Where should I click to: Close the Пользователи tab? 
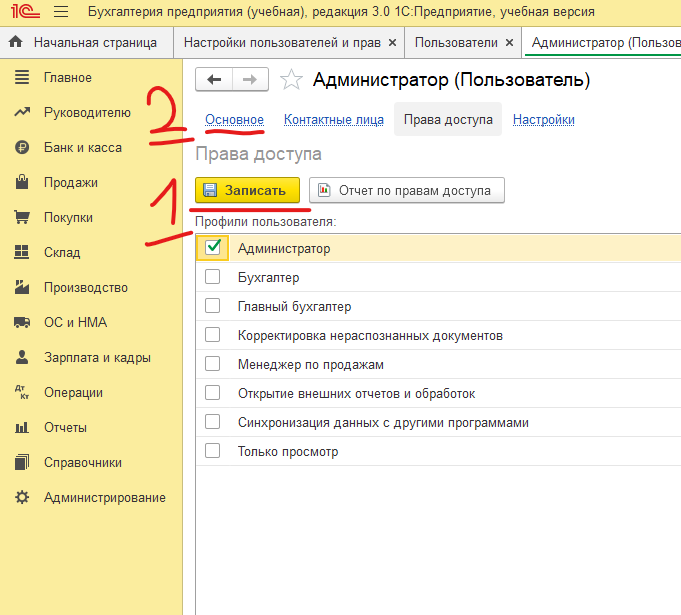(x=509, y=43)
